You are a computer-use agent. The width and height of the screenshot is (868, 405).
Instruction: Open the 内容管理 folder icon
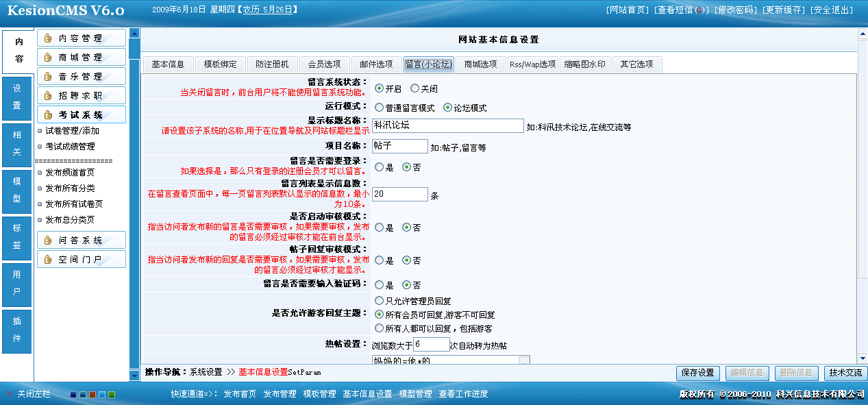coord(48,38)
